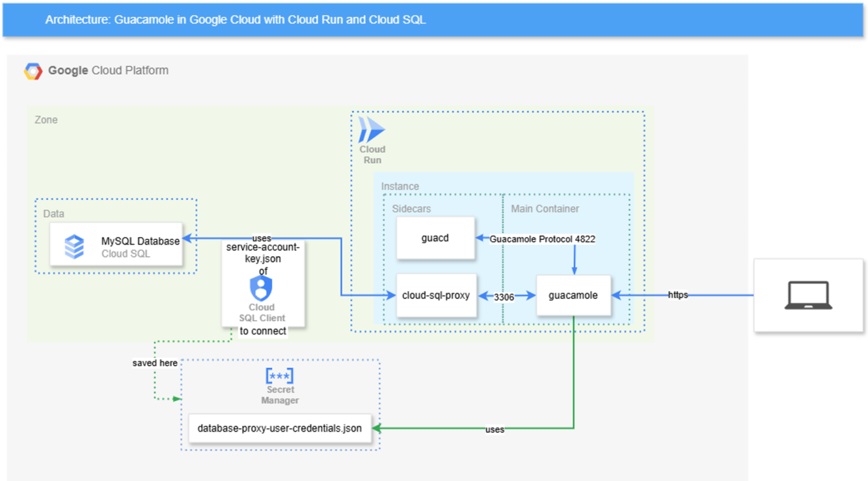This screenshot has height=481, width=868.
Task: Click the Main Container label
Action: pyautogui.click(x=545, y=209)
